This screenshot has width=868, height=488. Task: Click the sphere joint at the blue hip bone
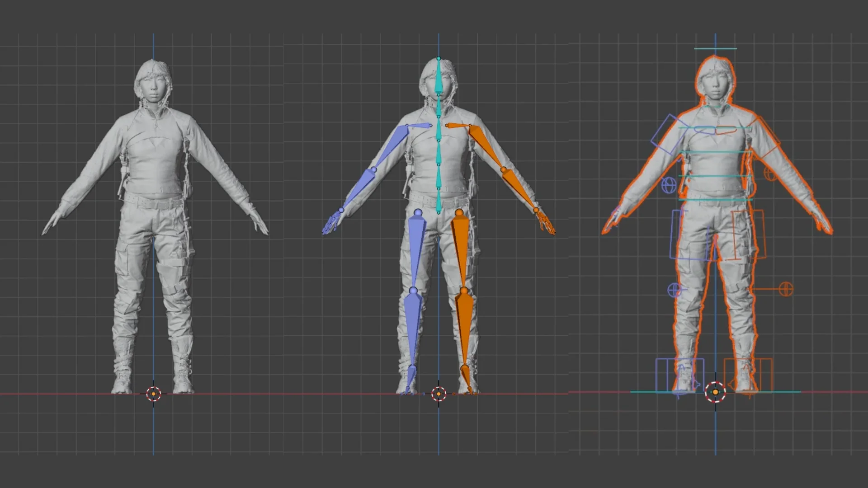point(418,211)
